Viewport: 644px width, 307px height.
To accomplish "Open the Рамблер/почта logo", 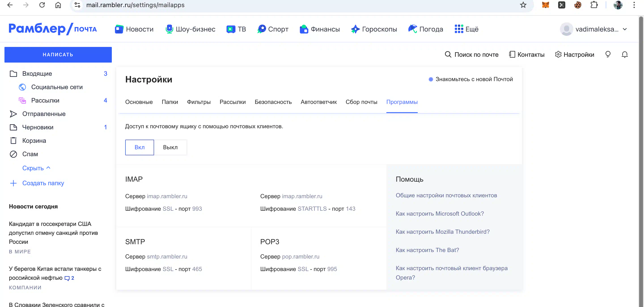I will (53, 29).
